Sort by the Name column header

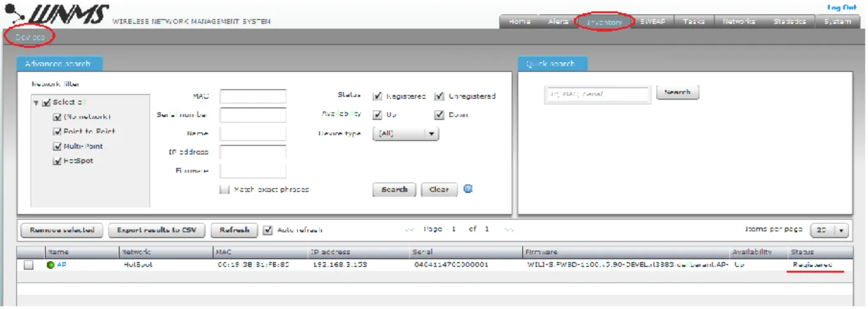pyautogui.click(x=82, y=252)
